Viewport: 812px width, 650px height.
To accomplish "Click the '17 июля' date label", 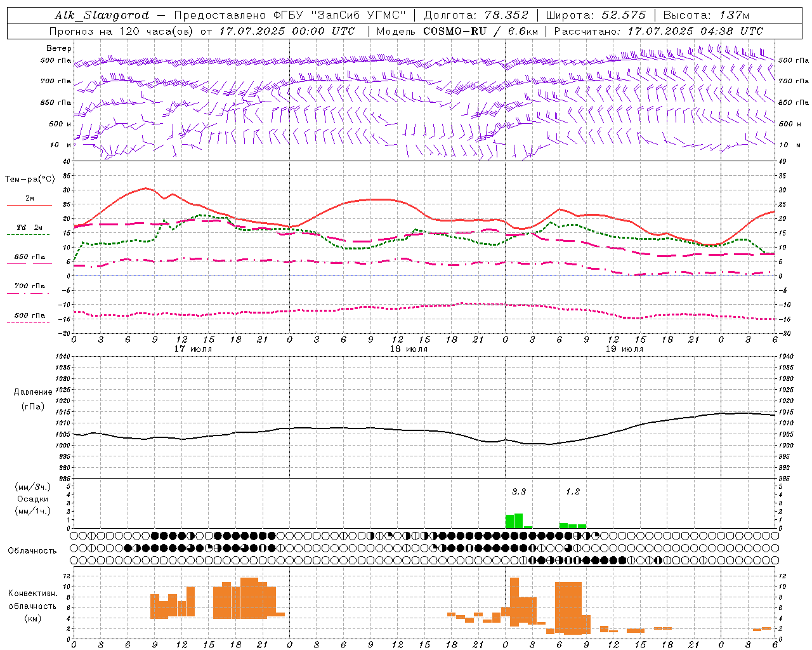I will 193,349.
